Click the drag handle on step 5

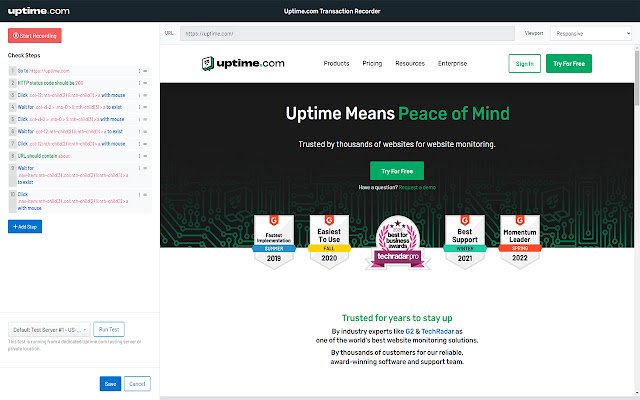coord(145,119)
